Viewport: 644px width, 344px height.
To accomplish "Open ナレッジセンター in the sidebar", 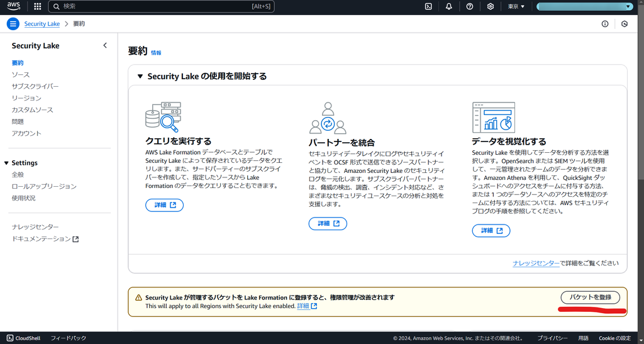I will (35, 227).
